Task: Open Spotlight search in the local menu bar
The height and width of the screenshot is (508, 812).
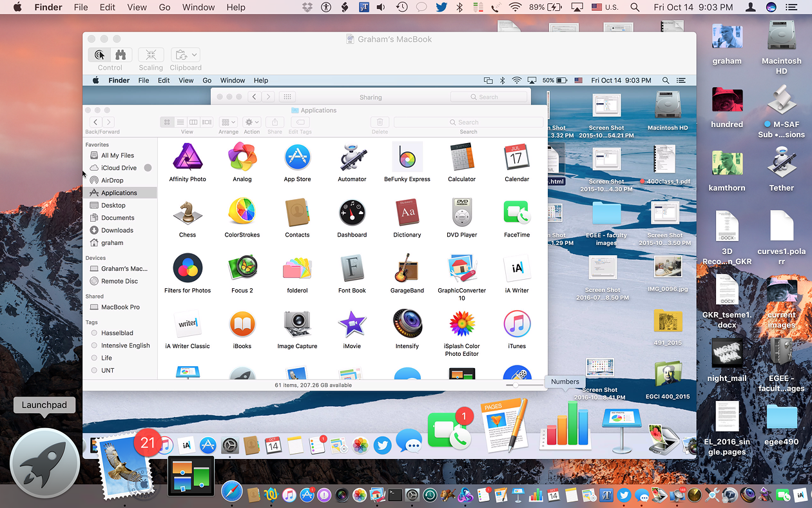Action: (635, 7)
